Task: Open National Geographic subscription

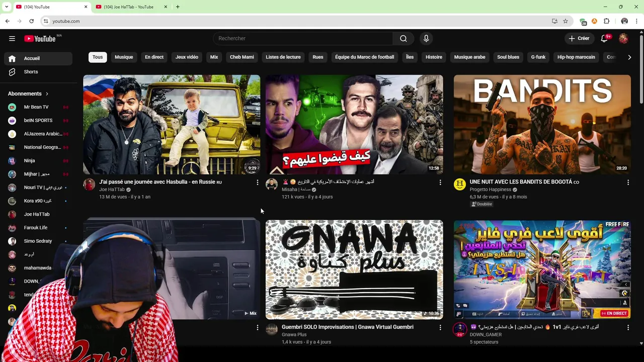Action: pos(38,147)
